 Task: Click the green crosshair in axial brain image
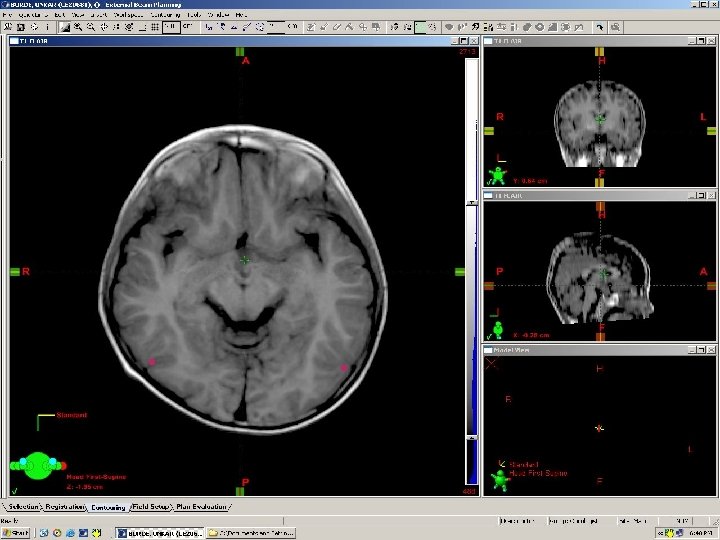245,260
